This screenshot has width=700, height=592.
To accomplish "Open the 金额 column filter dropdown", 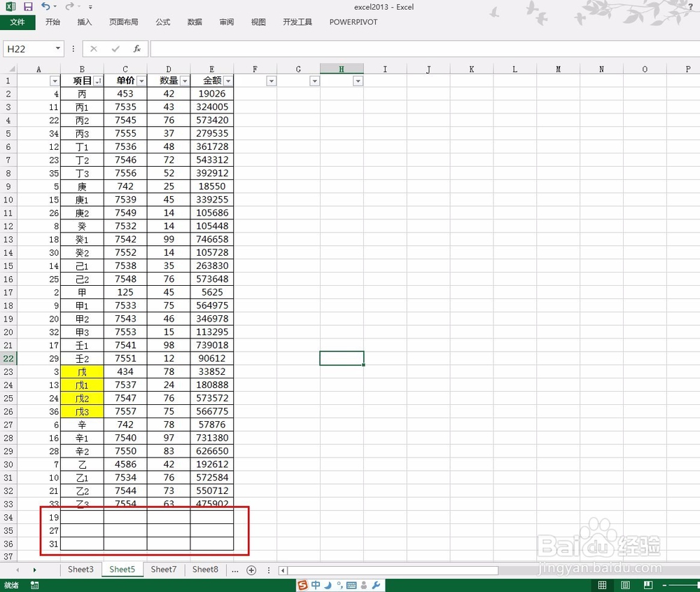I will click(x=227, y=81).
